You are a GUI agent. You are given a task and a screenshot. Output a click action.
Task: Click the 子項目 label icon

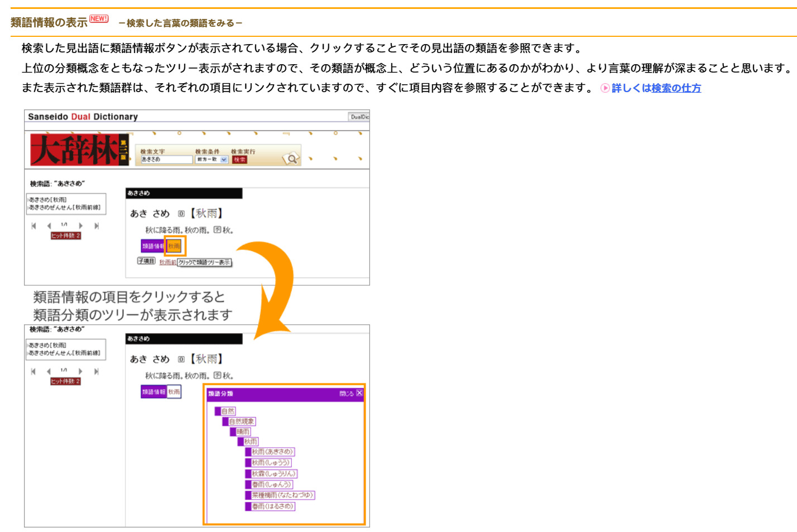146,261
